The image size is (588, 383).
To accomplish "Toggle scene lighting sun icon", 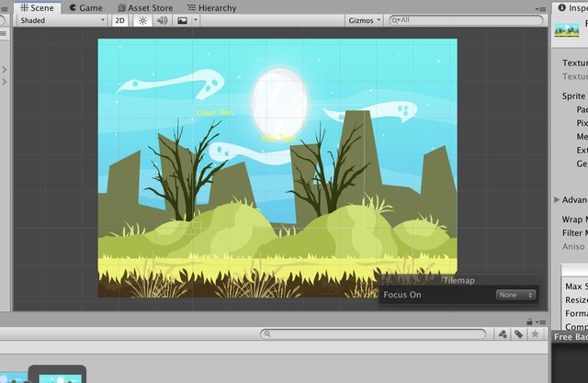I will click(x=143, y=20).
